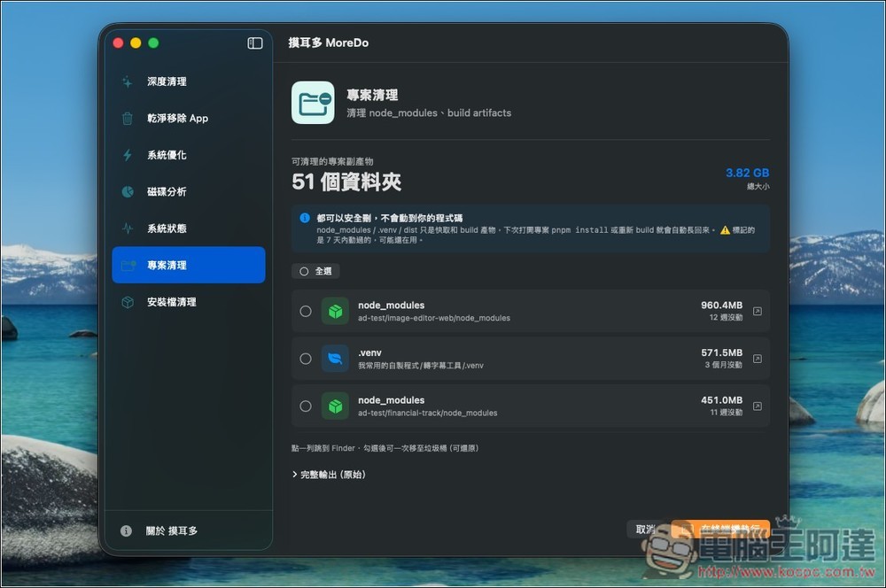The image size is (886, 588).
Task: Select the .venv row checkbox
Action: click(306, 359)
